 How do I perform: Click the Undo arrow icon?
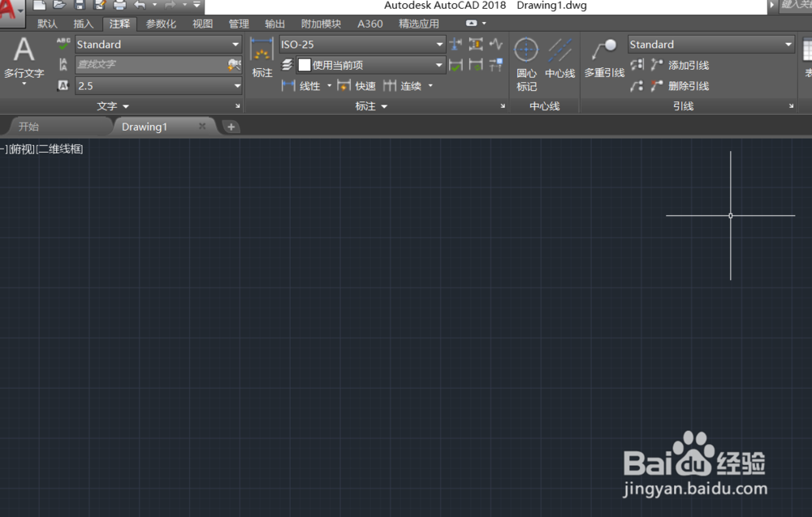(x=140, y=5)
